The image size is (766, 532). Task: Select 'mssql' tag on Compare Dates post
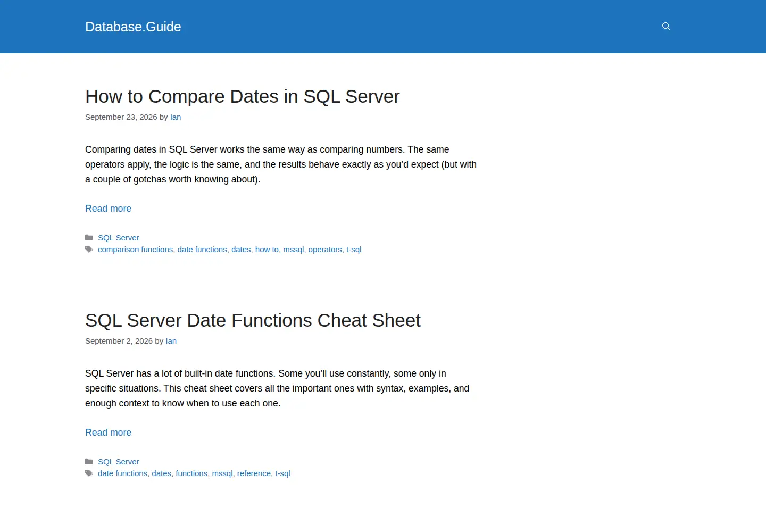coord(294,250)
